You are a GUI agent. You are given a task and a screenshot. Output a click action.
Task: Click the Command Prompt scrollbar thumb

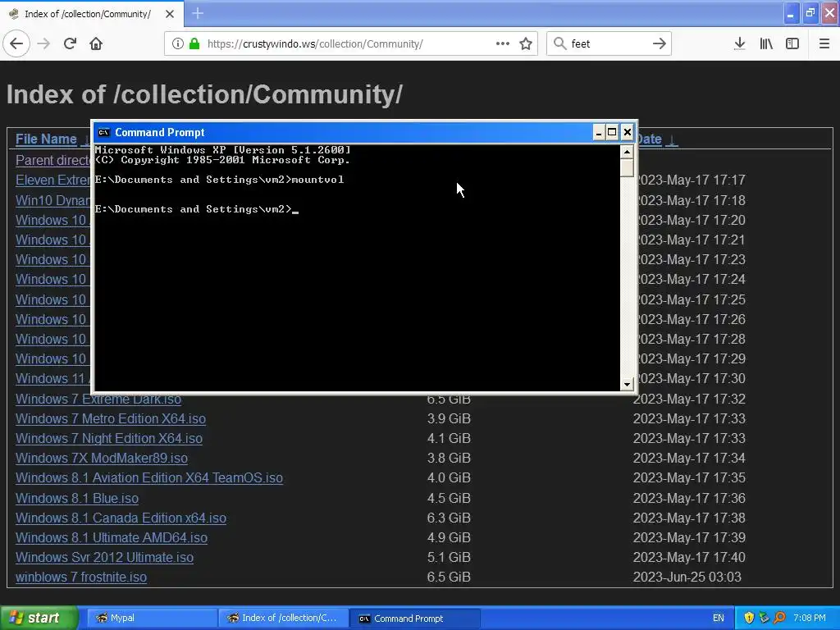pos(627,167)
